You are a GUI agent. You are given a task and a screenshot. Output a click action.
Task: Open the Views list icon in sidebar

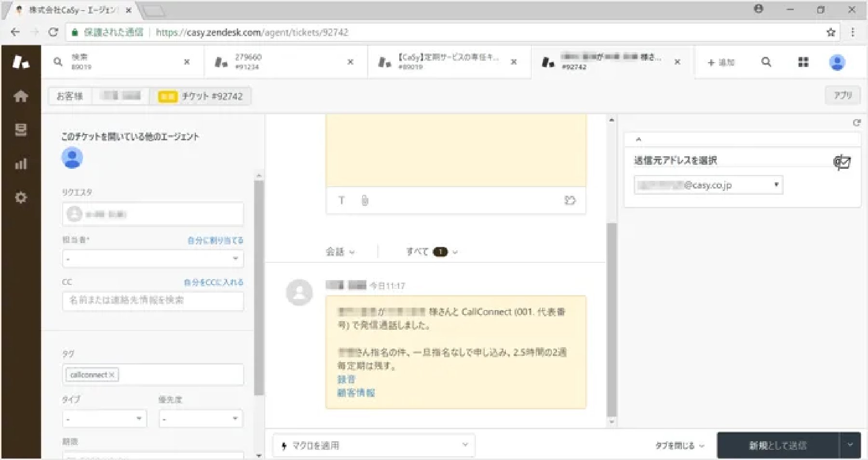[x=21, y=130]
